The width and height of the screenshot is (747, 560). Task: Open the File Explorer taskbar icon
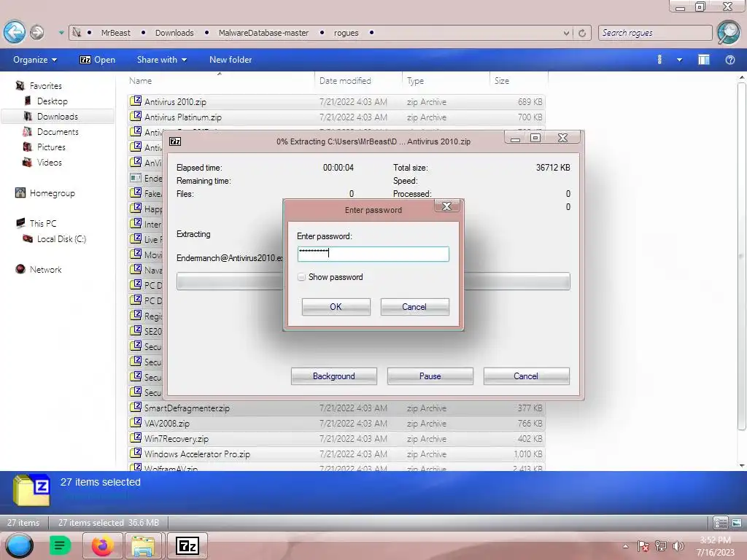(x=143, y=545)
